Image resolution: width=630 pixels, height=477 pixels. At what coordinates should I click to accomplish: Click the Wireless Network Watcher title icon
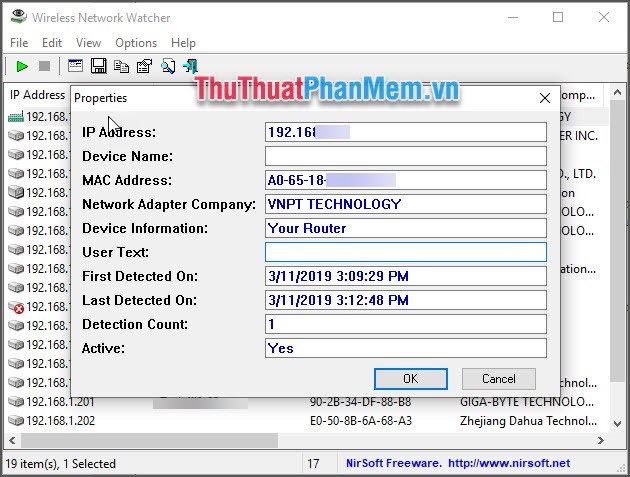click(x=18, y=17)
